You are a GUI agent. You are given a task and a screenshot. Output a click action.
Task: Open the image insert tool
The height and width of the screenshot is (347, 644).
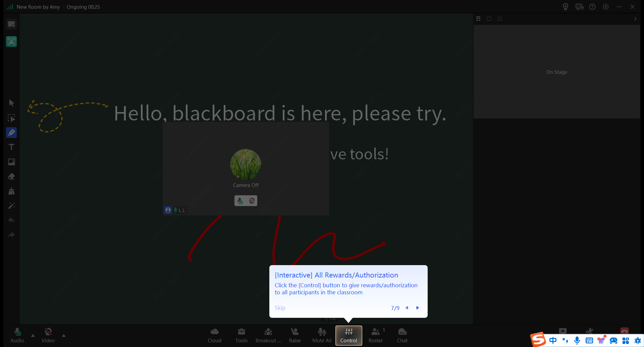click(x=11, y=162)
